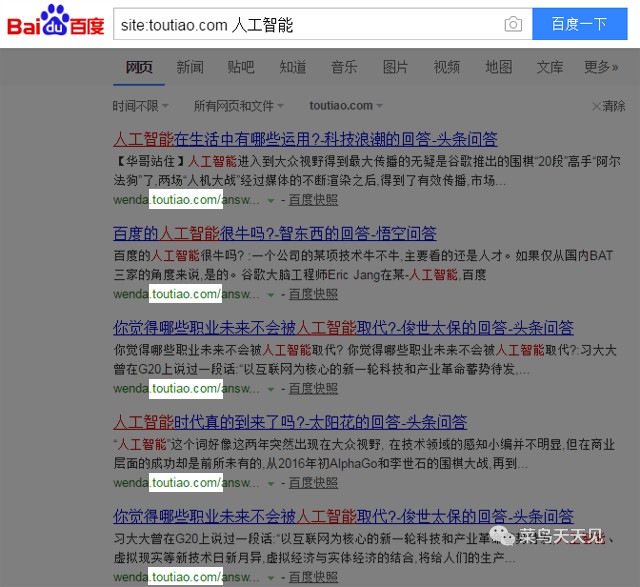This screenshot has width=640, height=587.
Task: Open 百度快照 for 百度的人工智能很牛吗
Action: pyautogui.click(x=313, y=294)
